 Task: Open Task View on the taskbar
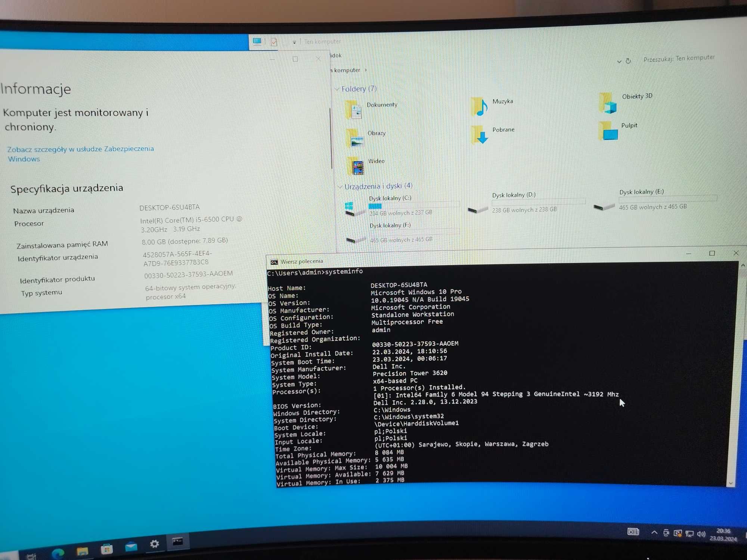(32, 556)
